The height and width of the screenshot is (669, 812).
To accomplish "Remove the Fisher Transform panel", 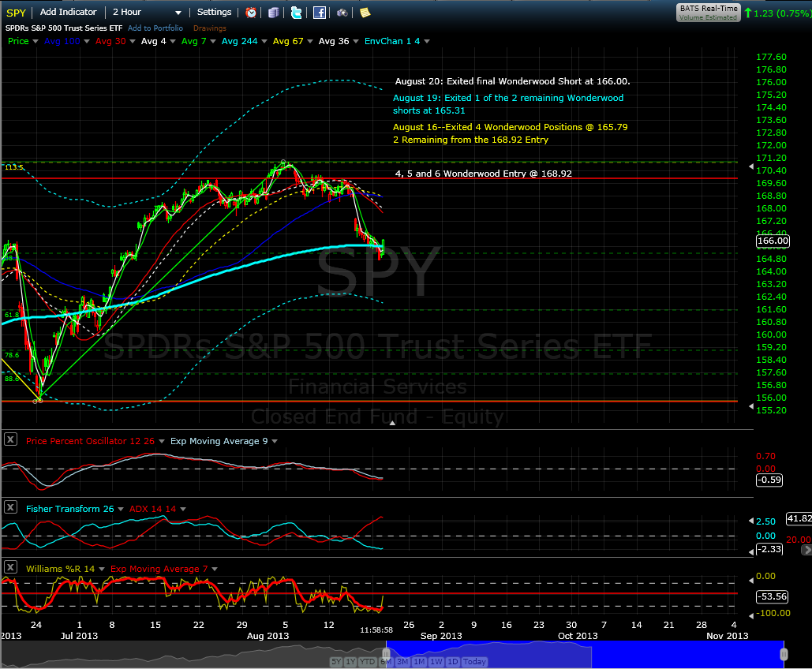I will click(x=10, y=507).
